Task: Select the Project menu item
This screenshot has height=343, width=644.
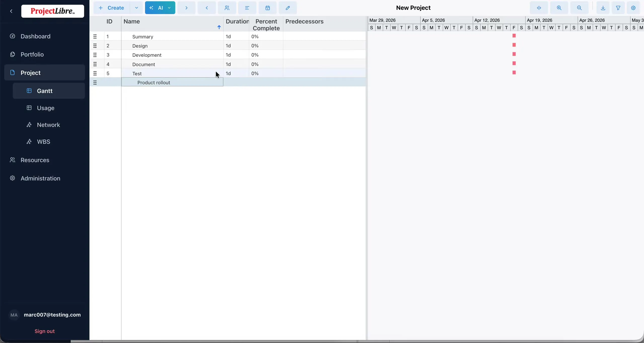Action: tap(45, 73)
